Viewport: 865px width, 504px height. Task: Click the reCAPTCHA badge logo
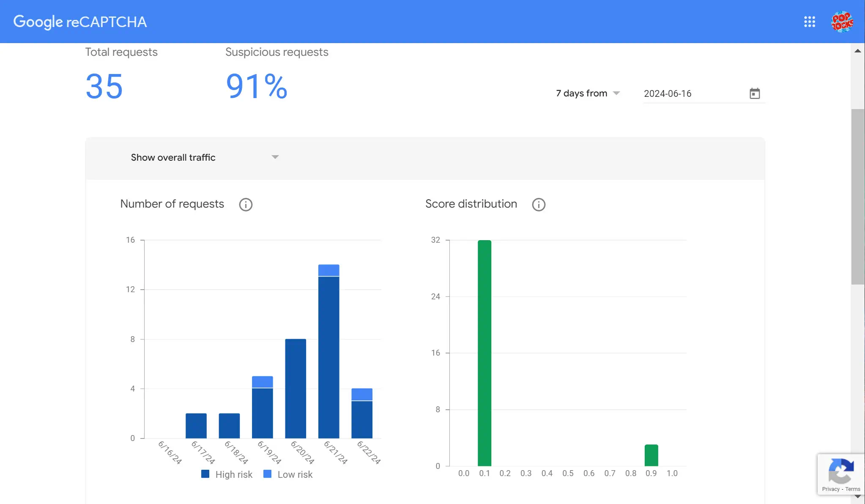tap(840, 470)
